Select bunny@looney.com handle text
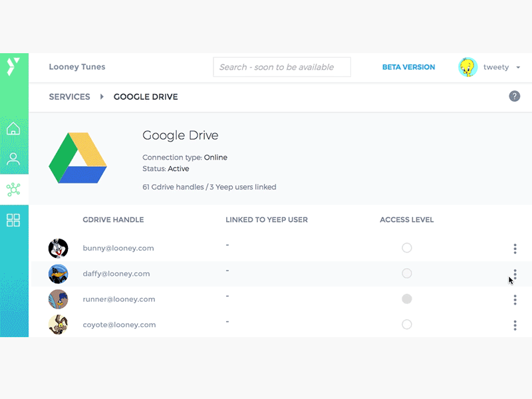The width and height of the screenshot is (532, 399). tap(118, 248)
